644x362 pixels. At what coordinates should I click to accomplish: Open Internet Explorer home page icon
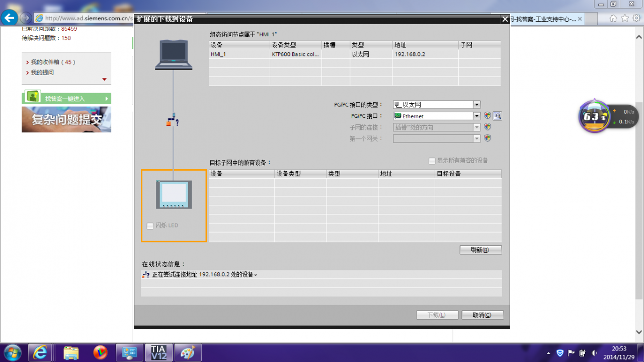(613, 18)
